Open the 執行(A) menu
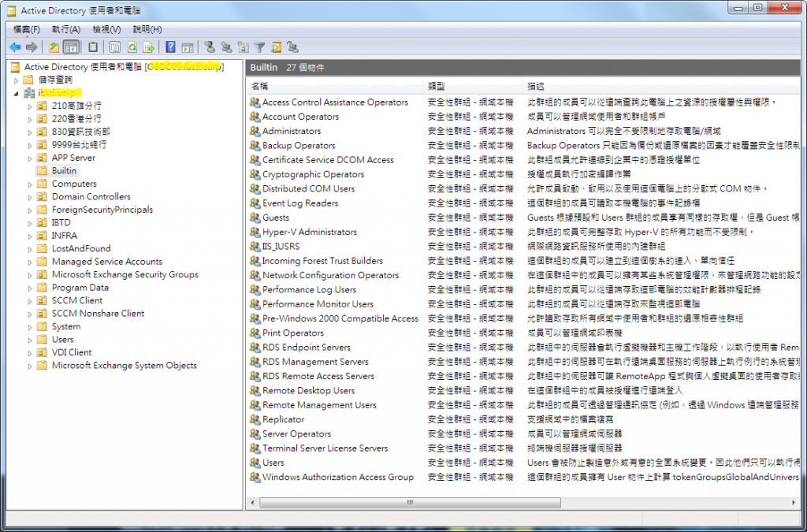807x532 pixels. (x=66, y=29)
